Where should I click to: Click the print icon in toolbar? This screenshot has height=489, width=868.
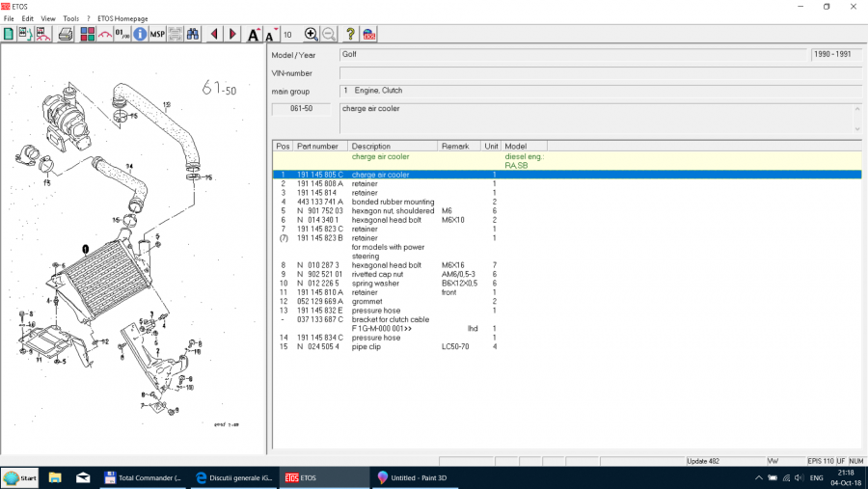pyautogui.click(x=66, y=35)
